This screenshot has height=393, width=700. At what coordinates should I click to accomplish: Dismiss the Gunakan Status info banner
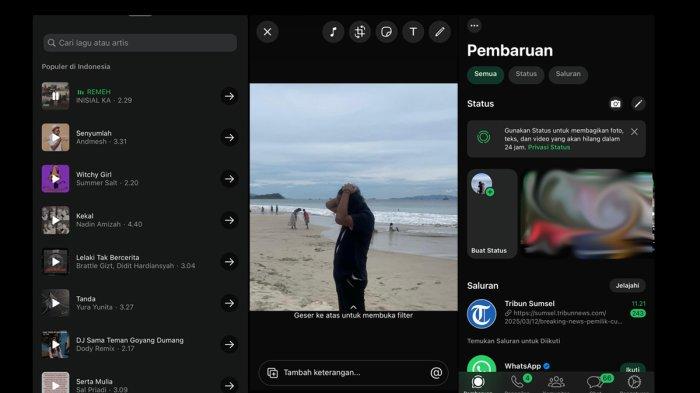pyautogui.click(x=634, y=132)
